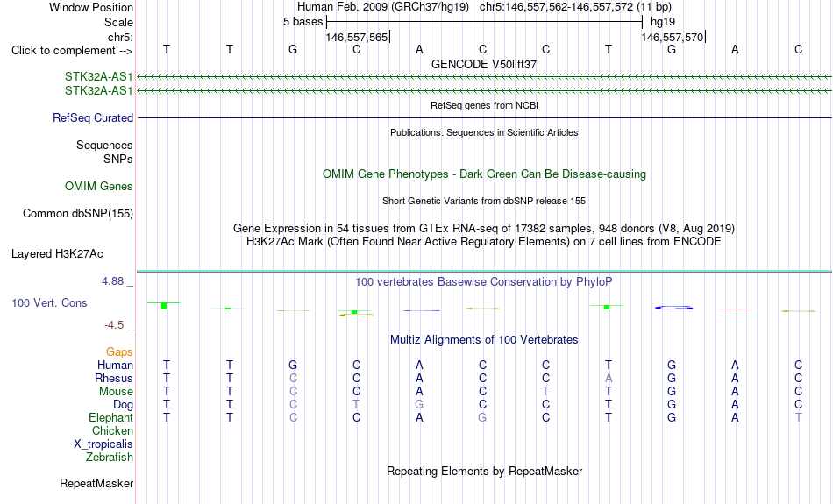Click '100 vertebrates Basewise Conservation by PhyloP' title

point(484,282)
